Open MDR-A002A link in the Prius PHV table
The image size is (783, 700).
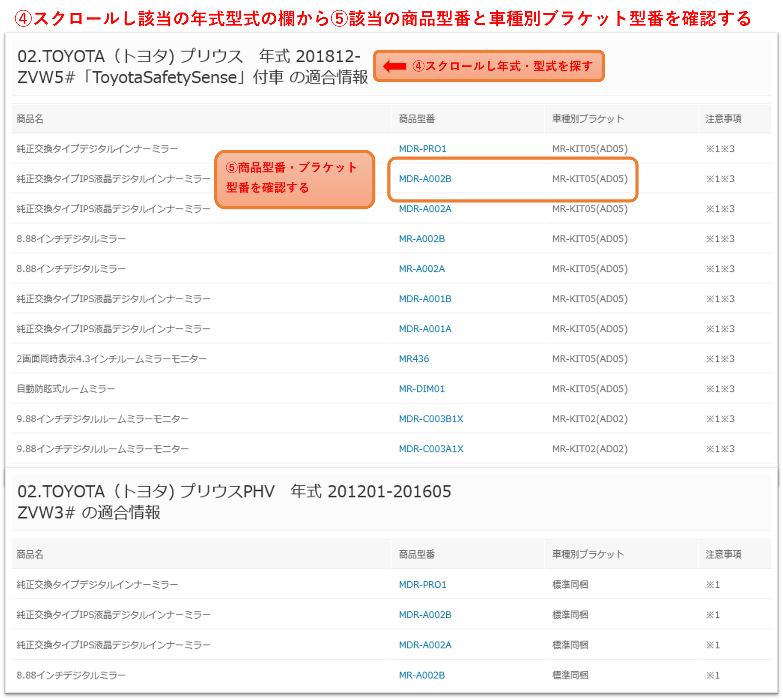pyautogui.click(x=425, y=645)
